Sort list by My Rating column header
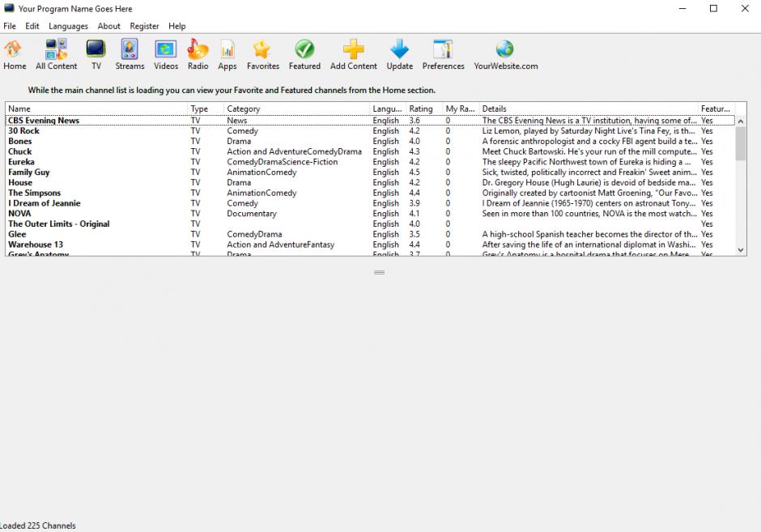The width and height of the screenshot is (761, 532). (461, 109)
